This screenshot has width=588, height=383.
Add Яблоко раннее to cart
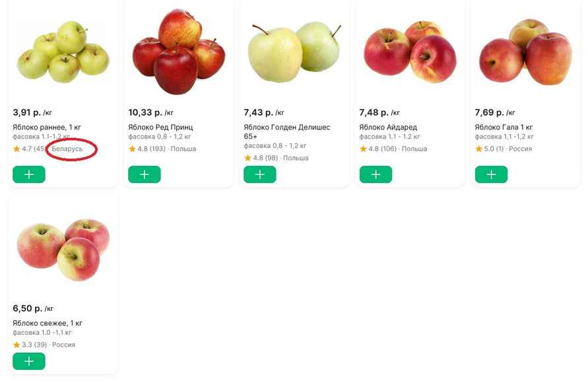[29, 174]
